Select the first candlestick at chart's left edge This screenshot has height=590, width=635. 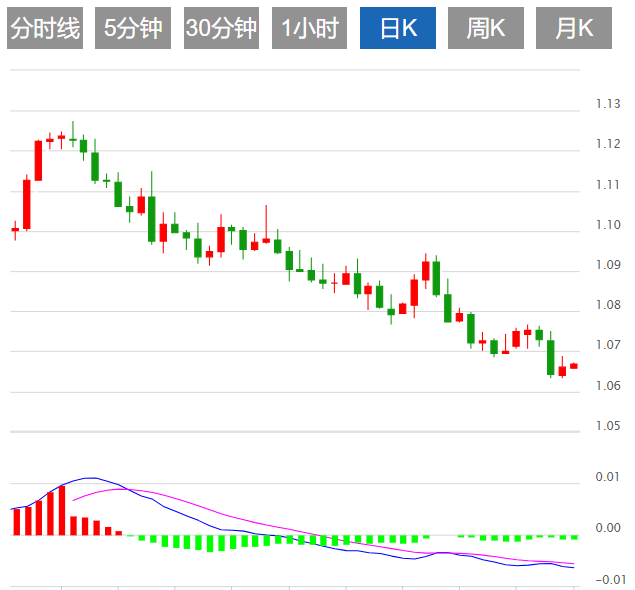tap(15, 230)
